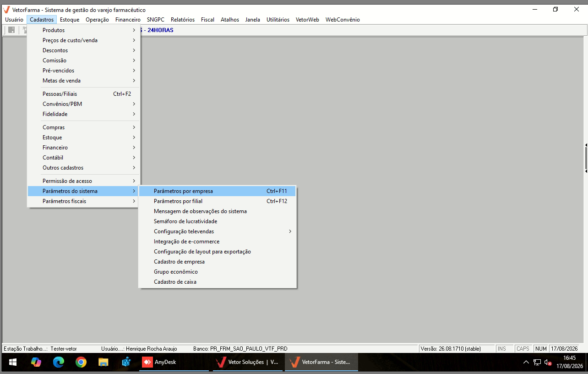The image size is (588, 374).
Task: Expand the Compras submenu
Action: tap(84, 127)
